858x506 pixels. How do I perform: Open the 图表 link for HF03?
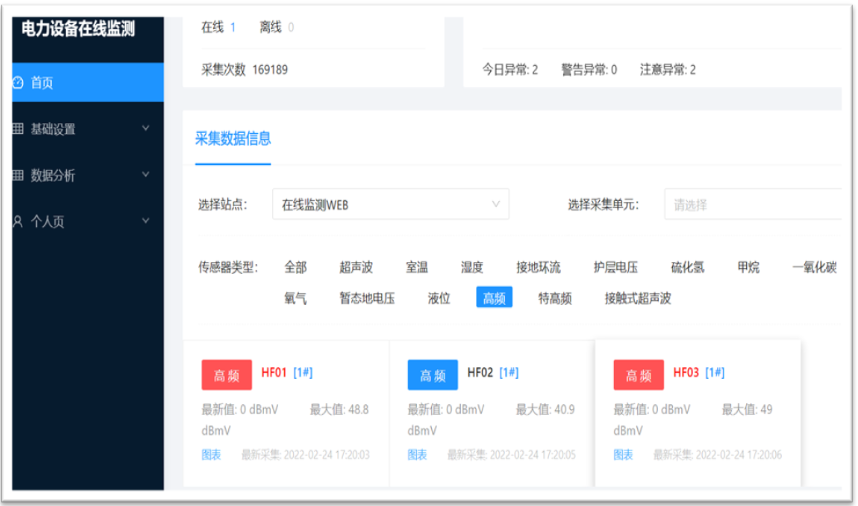point(623,455)
